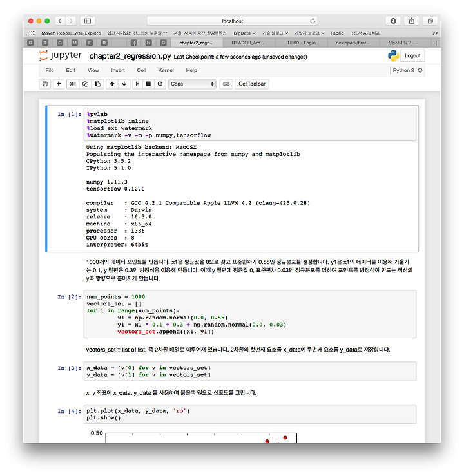Click the 'tensorflow 0.12.0' output line
The width and height of the screenshot is (464, 476).
pos(115,189)
